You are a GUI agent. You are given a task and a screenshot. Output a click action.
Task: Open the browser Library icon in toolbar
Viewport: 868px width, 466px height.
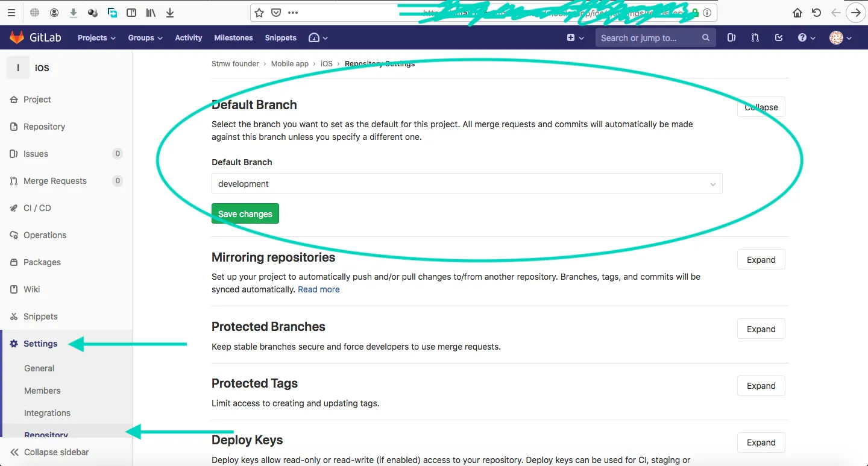(x=151, y=12)
